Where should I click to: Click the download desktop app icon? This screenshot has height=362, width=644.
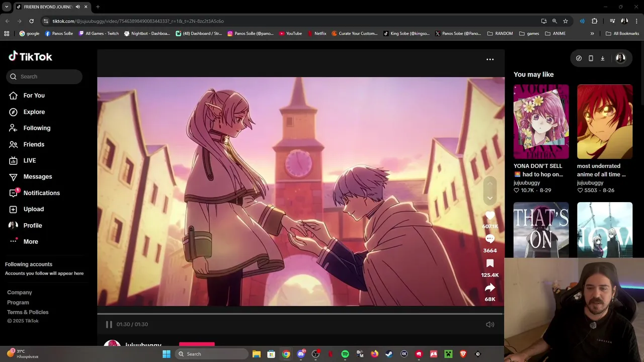point(602,58)
